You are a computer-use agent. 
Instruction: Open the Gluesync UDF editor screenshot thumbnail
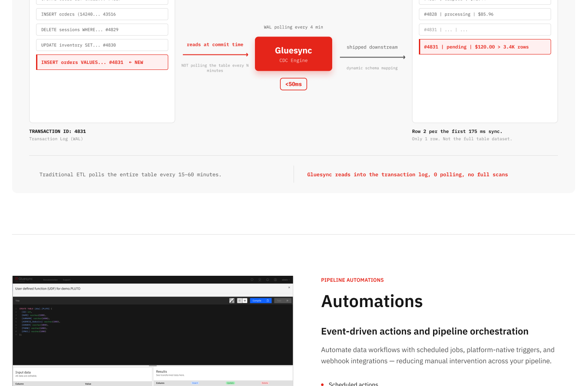tap(153, 331)
